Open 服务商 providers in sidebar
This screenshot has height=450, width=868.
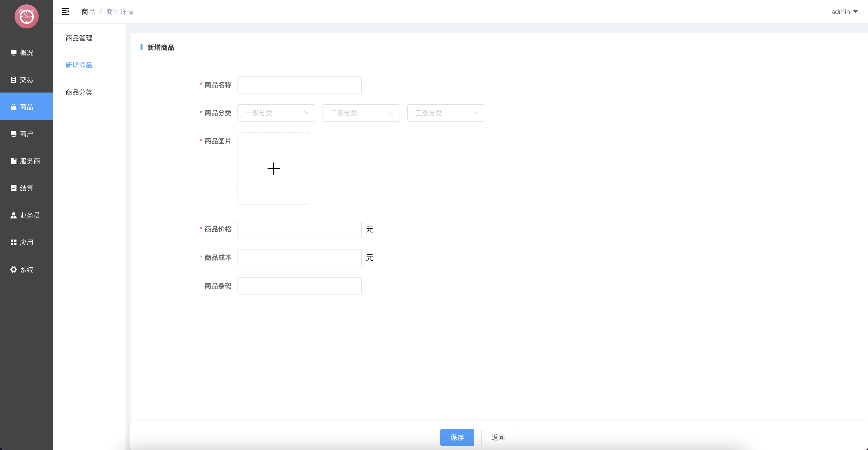point(30,161)
